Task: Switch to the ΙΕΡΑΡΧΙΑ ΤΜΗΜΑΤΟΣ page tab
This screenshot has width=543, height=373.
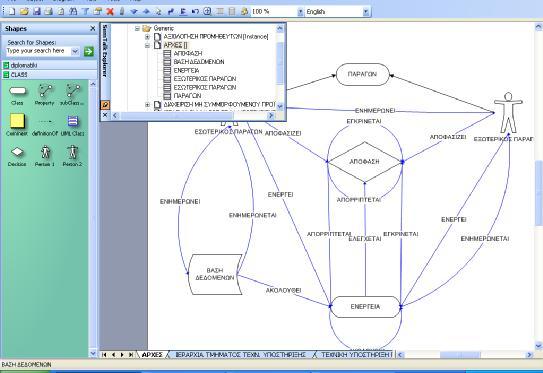Action: 241,355
